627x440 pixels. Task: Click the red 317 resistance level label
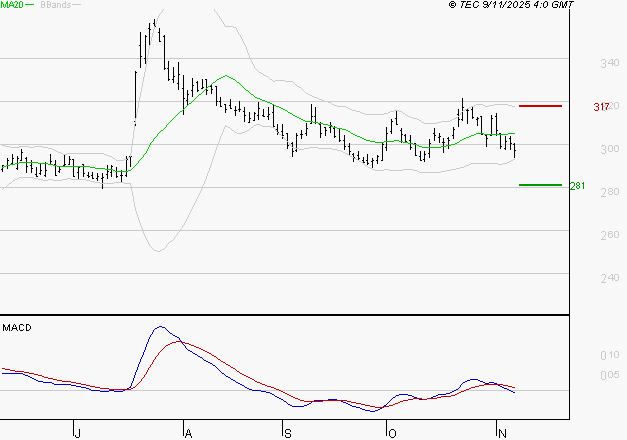click(x=601, y=107)
